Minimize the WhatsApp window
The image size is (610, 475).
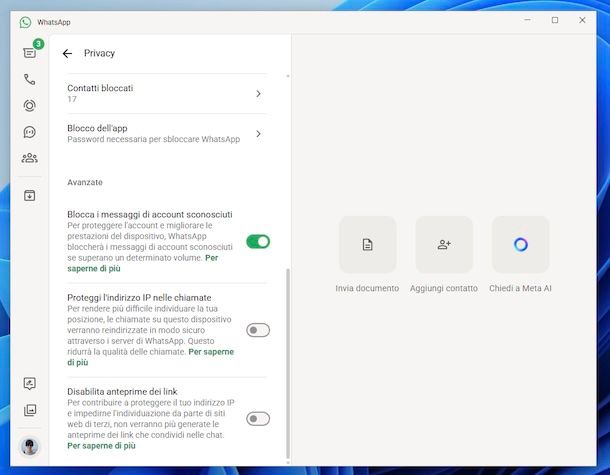[x=528, y=20]
